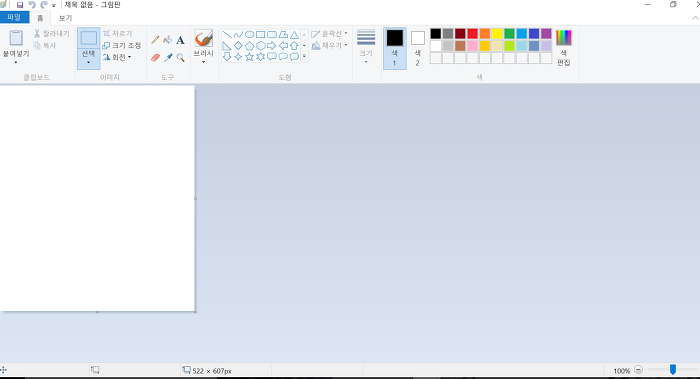Click the zoom slider handle
The width and height of the screenshot is (700, 379).
pos(673,369)
